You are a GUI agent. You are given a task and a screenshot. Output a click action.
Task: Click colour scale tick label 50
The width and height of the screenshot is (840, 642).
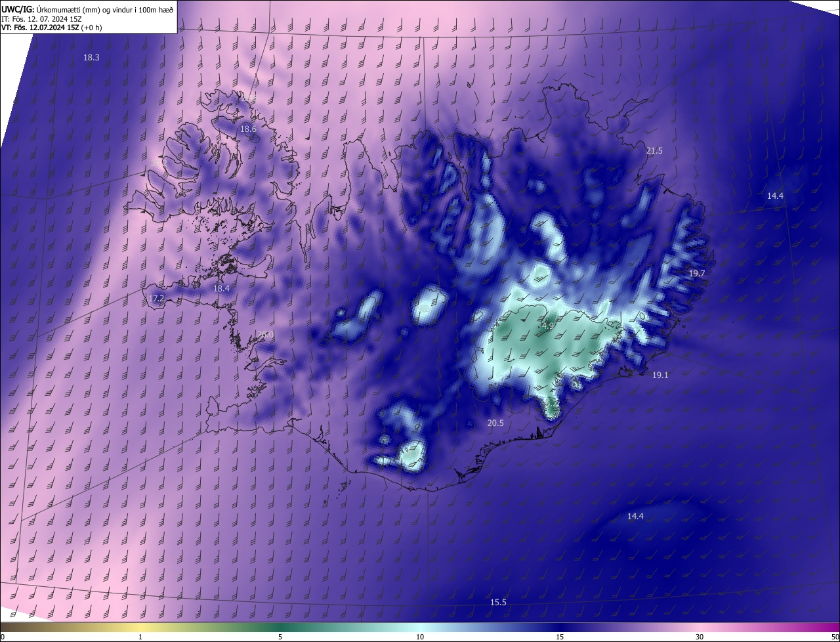click(x=835, y=637)
